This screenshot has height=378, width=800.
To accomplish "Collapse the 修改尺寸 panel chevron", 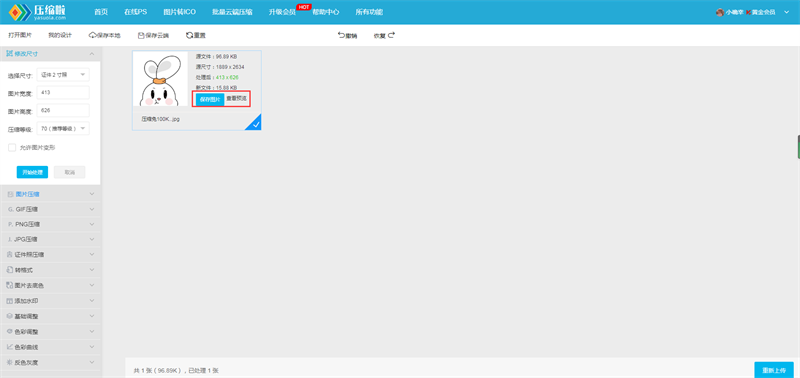I will coord(92,54).
